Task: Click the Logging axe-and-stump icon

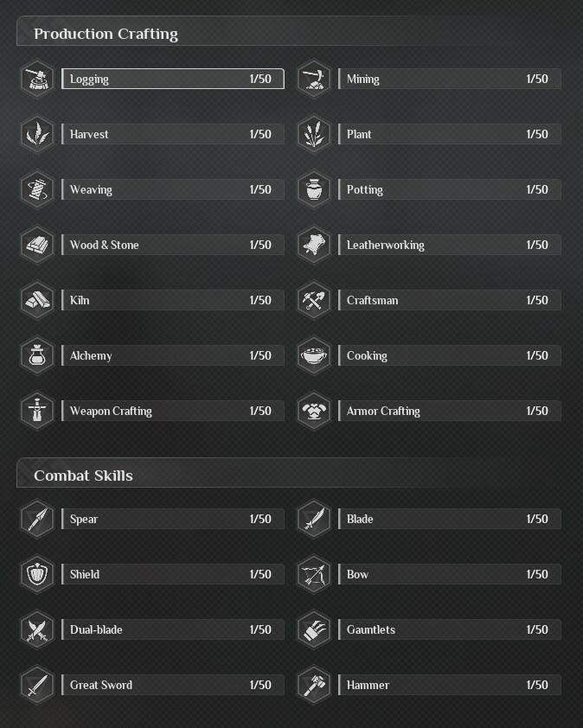Action: [x=37, y=79]
